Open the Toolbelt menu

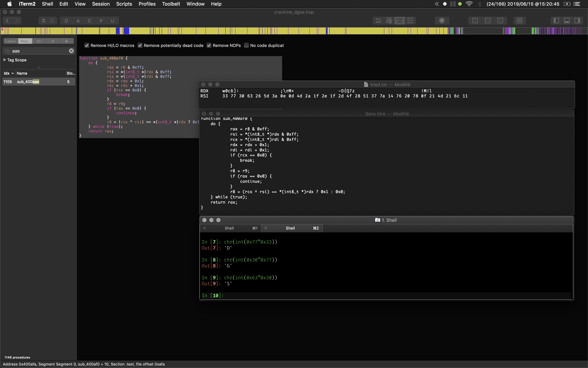[x=171, y=4]
